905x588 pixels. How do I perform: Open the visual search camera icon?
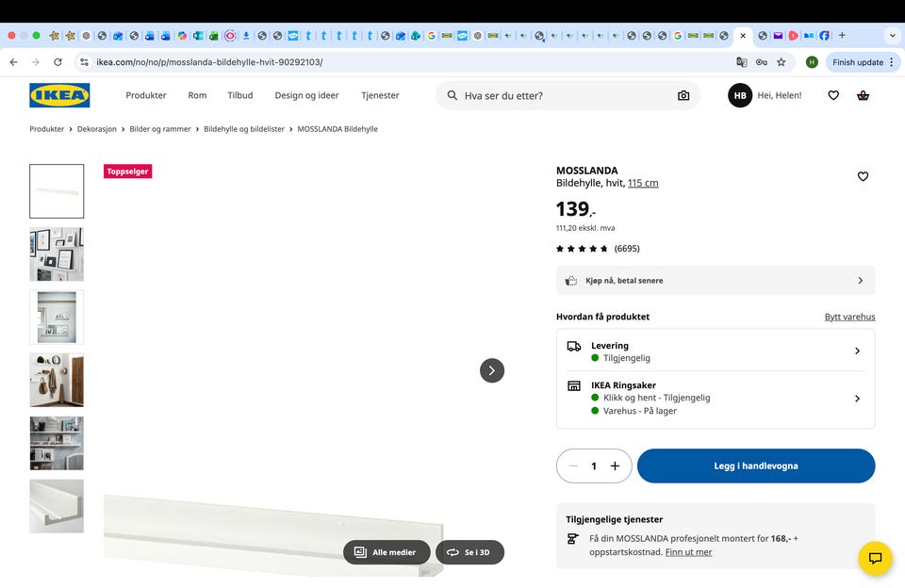tap(683, 96)
